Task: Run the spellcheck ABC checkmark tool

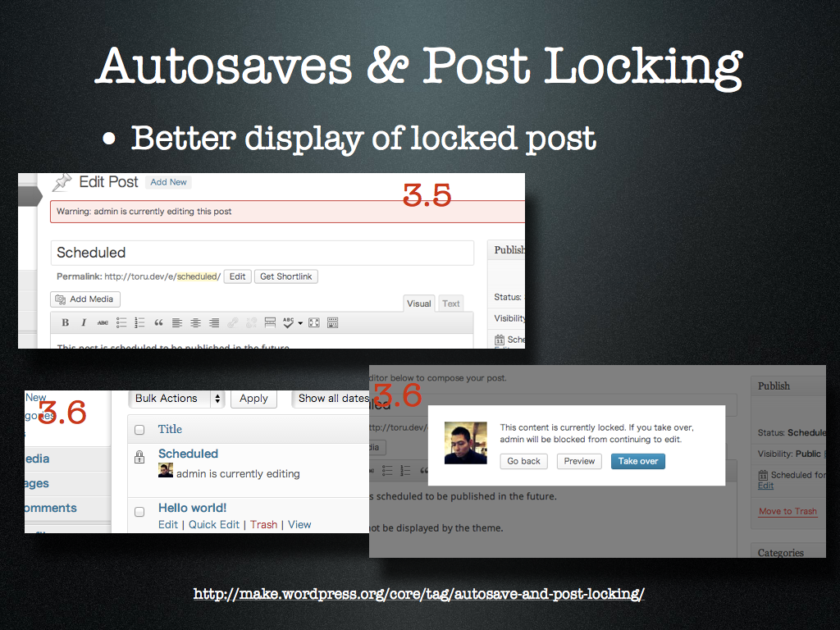Action: (x=288, y=322)
